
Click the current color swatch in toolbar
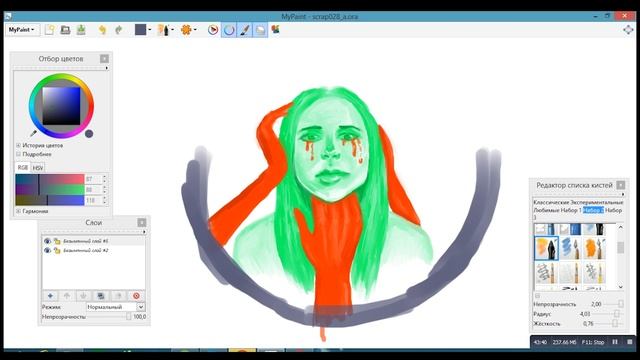(x=140, y=29)
